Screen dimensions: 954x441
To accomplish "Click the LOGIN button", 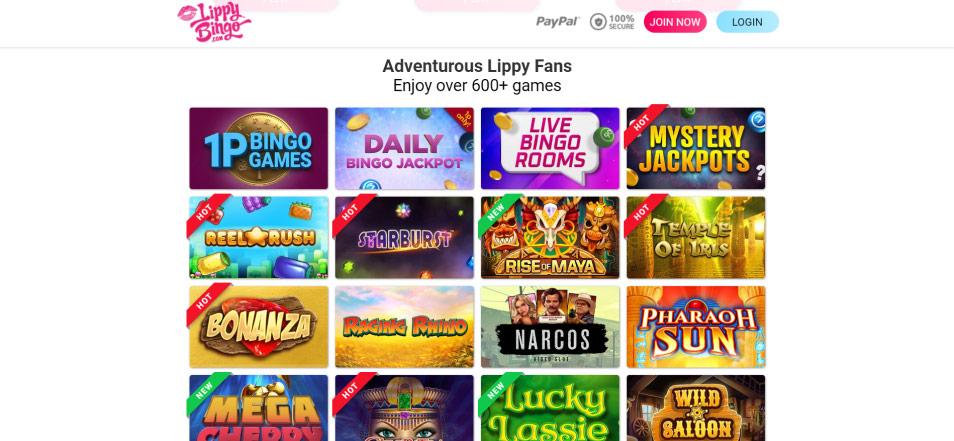I will 747,22.
